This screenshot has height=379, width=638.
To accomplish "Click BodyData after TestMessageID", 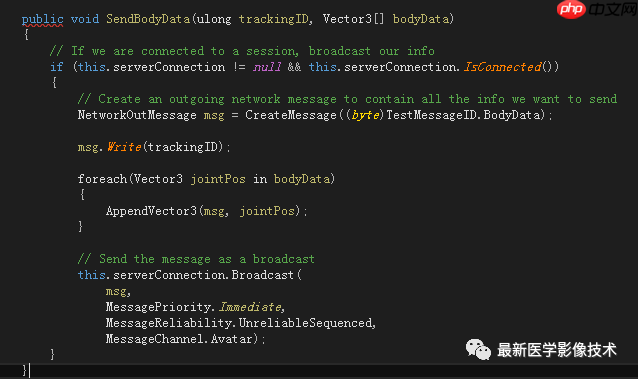I will click(512, 115).
